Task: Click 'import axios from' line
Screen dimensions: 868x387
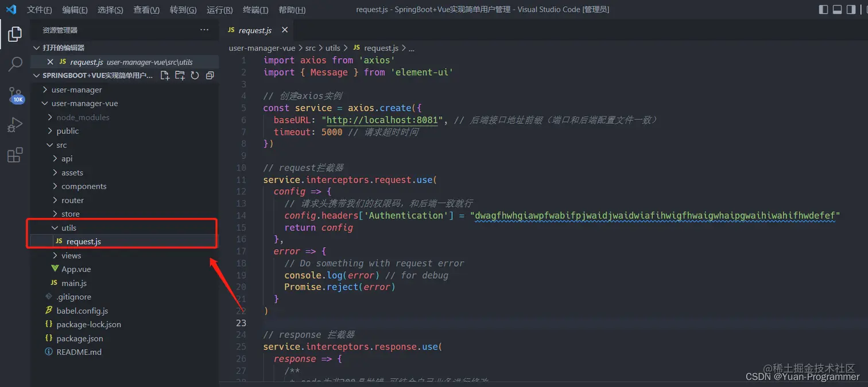Action: click(329, 60)
